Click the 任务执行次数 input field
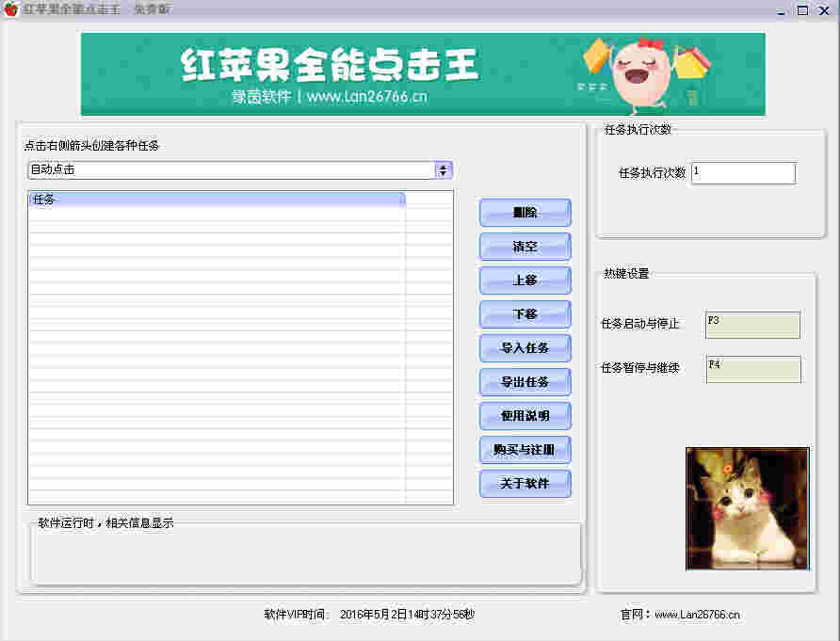 coord(743,173)
